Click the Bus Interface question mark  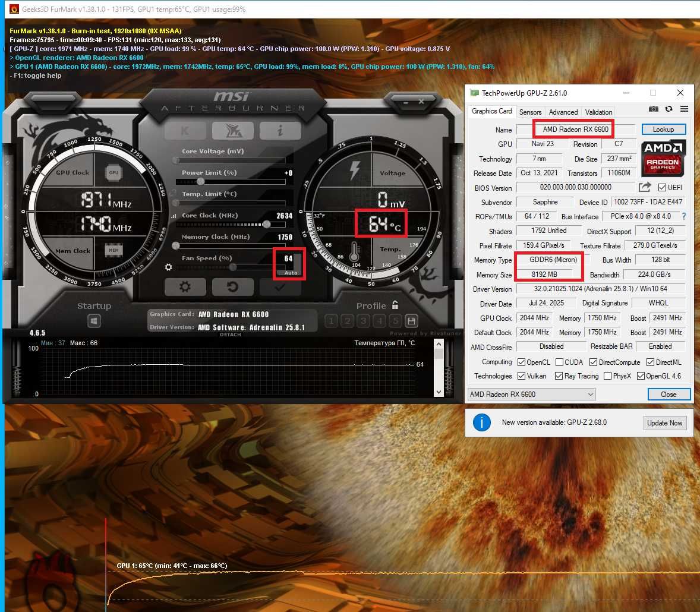[x=683, y=216]
